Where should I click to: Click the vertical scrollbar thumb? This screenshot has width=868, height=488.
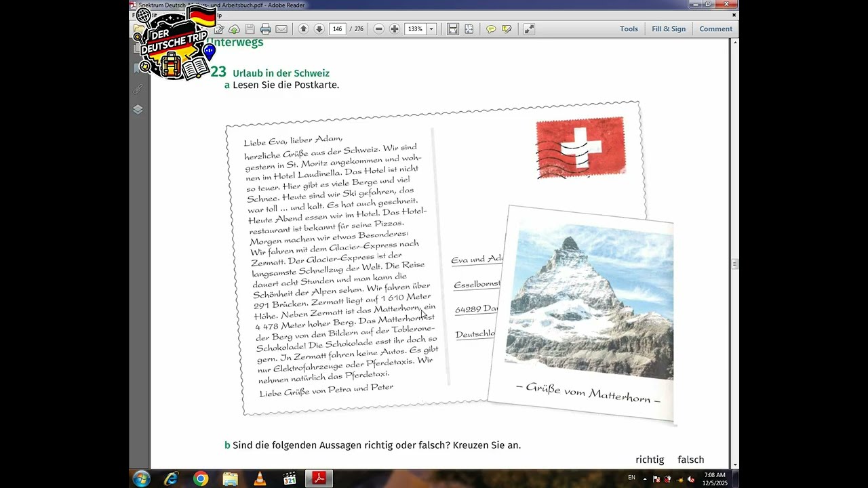point(734,264)
